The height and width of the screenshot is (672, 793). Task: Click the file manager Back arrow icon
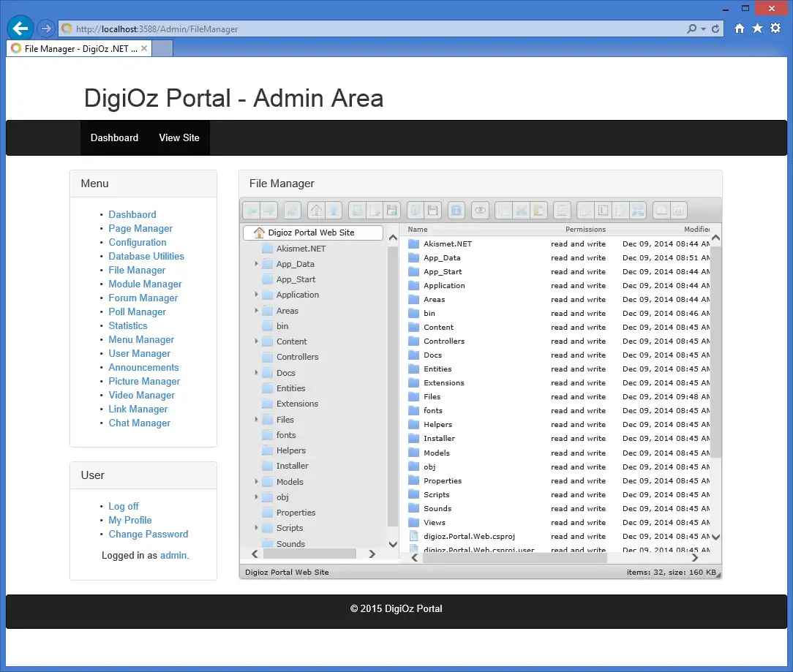pos(252,211)
